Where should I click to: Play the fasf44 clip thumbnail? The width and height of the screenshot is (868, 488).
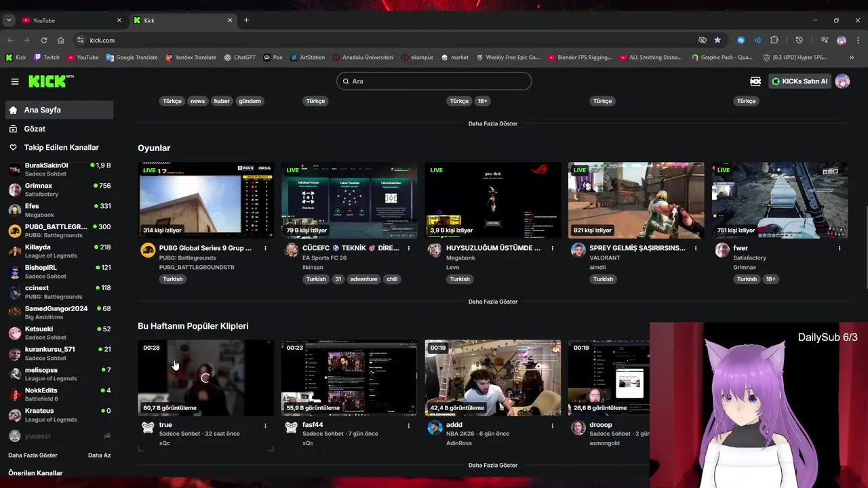(x=349, y=378)
